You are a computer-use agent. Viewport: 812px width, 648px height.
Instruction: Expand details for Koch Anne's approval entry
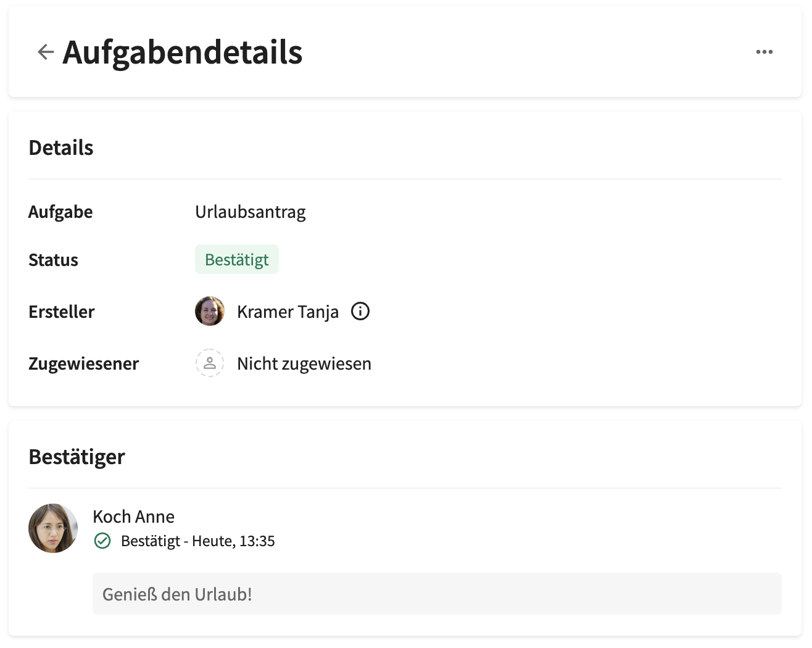134,517
